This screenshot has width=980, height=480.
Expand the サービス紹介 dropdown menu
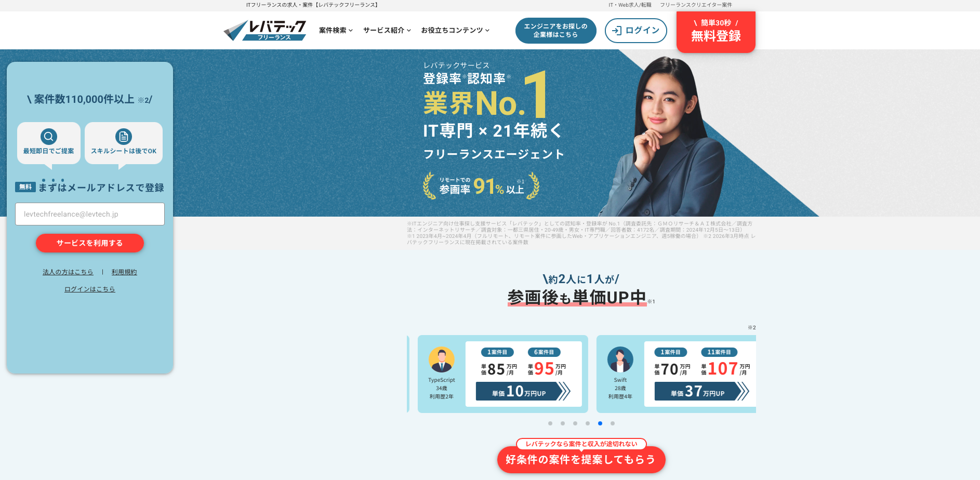tap(387, 31)
